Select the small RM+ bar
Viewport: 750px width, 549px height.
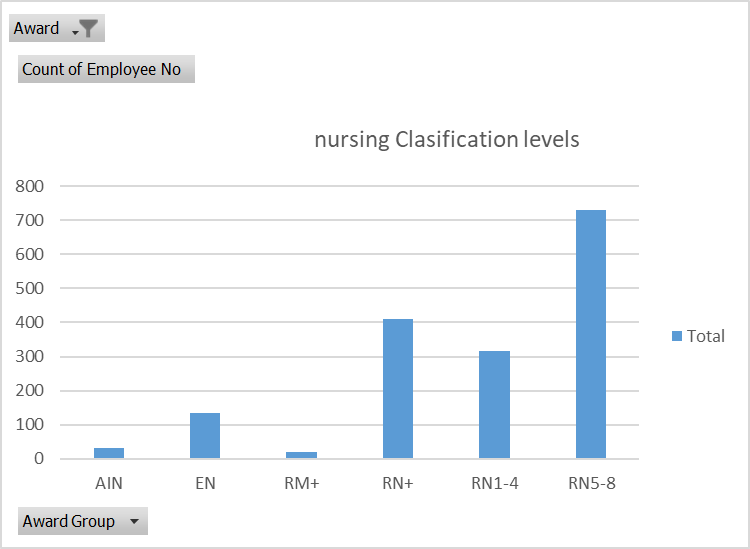click(301, 455)
